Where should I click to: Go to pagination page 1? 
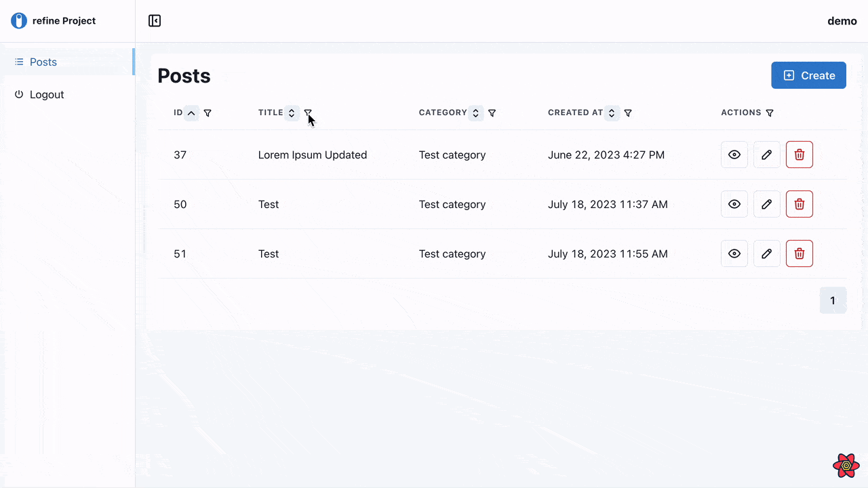[833, 300]
